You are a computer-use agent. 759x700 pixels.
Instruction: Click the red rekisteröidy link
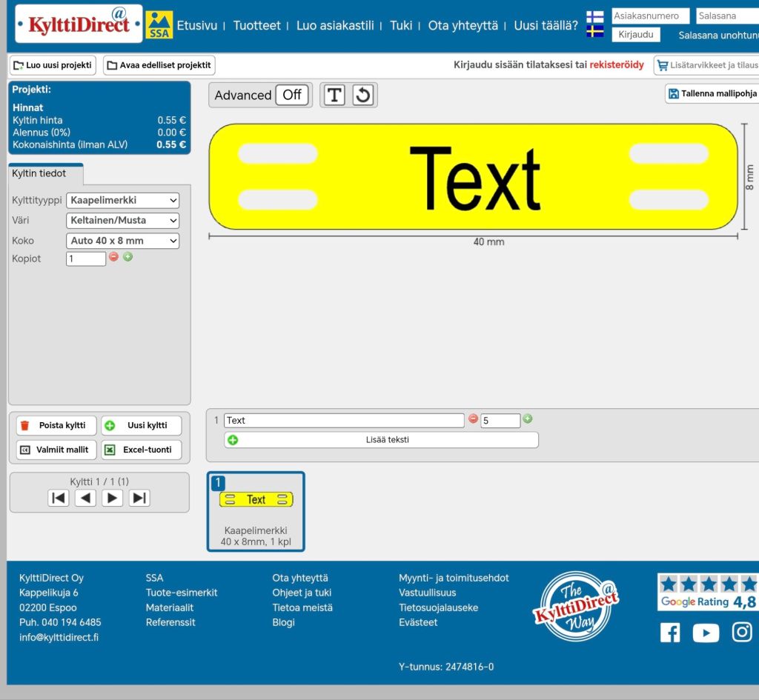coord(617,65)
